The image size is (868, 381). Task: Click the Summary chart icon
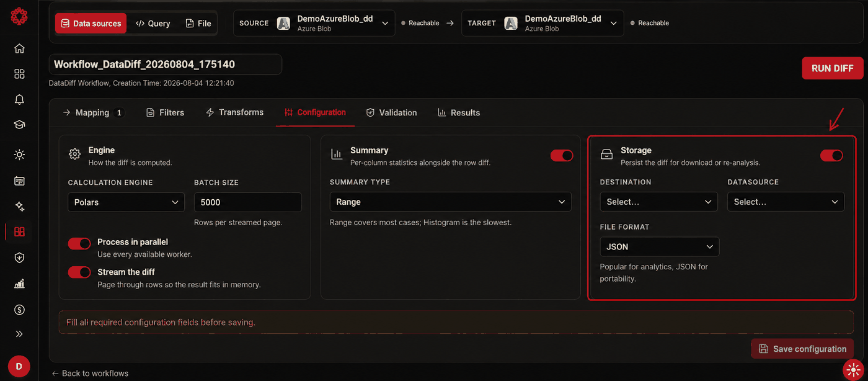click(x=337, y=154)
